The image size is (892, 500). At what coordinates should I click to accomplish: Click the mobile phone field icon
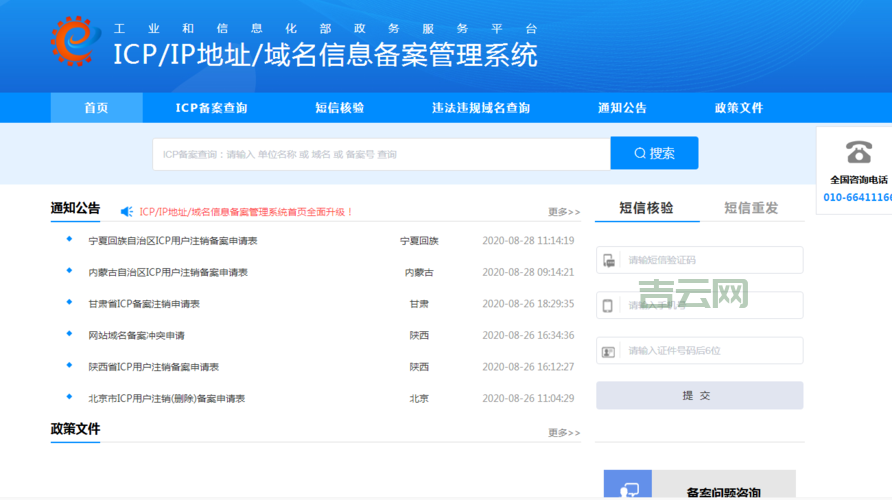click(x=608, y=305)
